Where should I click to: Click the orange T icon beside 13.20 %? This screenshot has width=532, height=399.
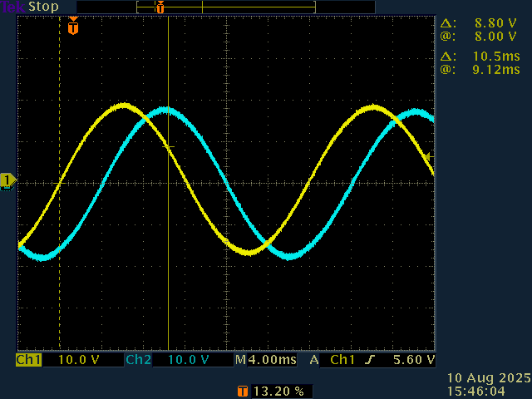click(243, 390)
